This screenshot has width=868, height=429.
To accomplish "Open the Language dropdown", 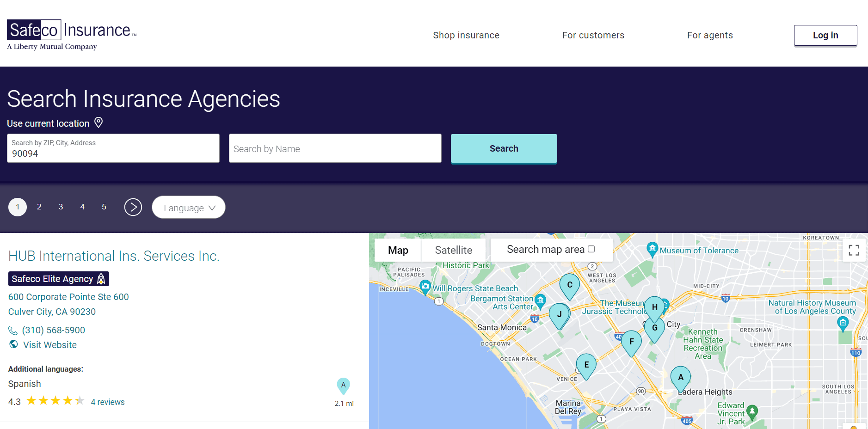I will click(188, 207).
